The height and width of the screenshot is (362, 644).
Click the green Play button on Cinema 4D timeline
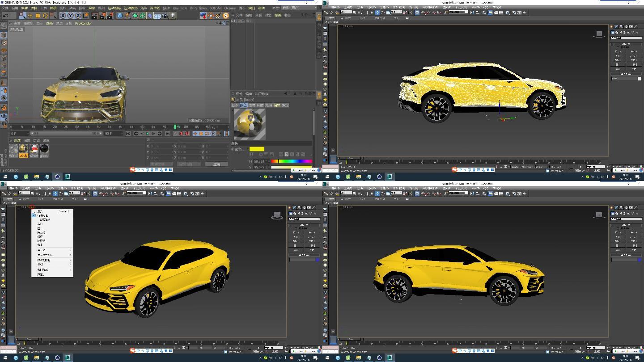pyautogui.click(x=148, y=134)
